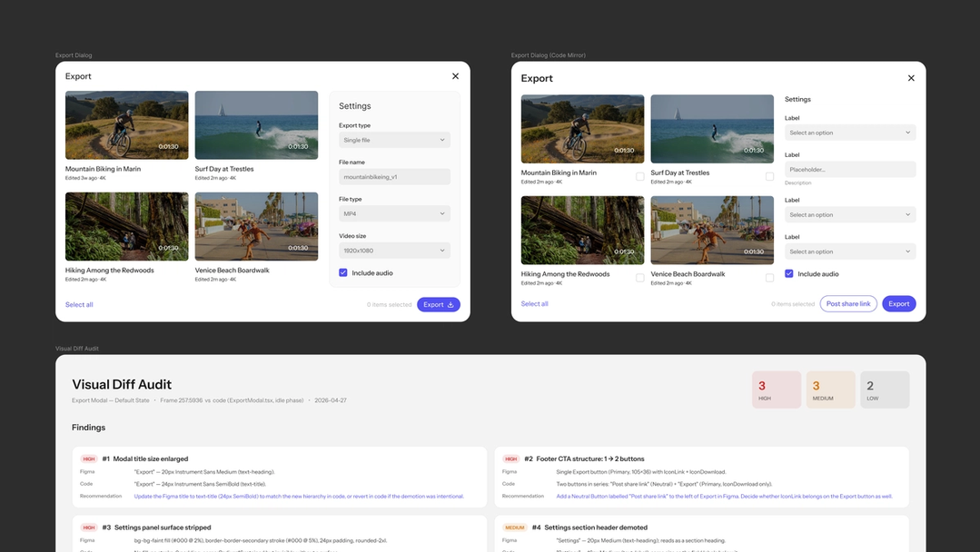Open the Export type dropdown showing Single file
Screen dimensions: 980x552
tap(394, 139)
